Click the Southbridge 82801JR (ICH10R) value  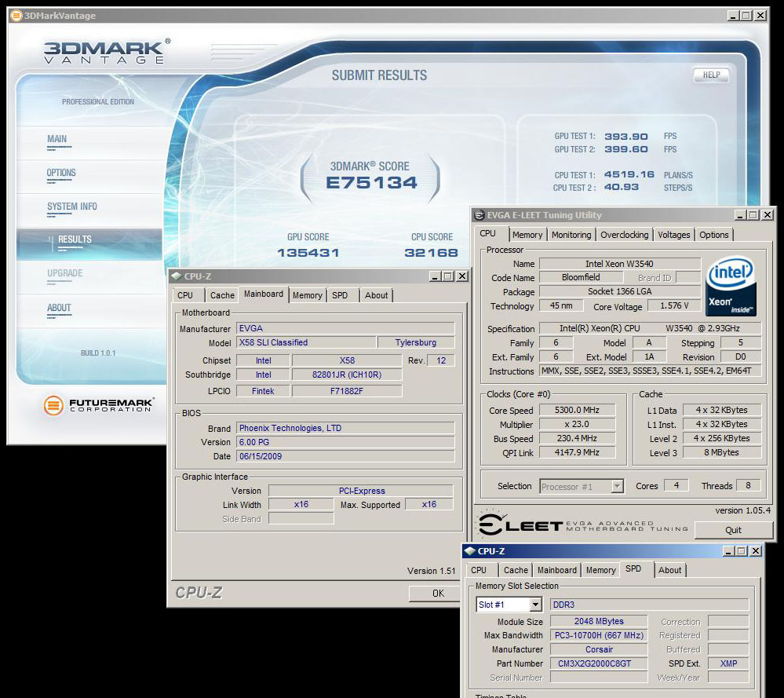coord(347,375)
